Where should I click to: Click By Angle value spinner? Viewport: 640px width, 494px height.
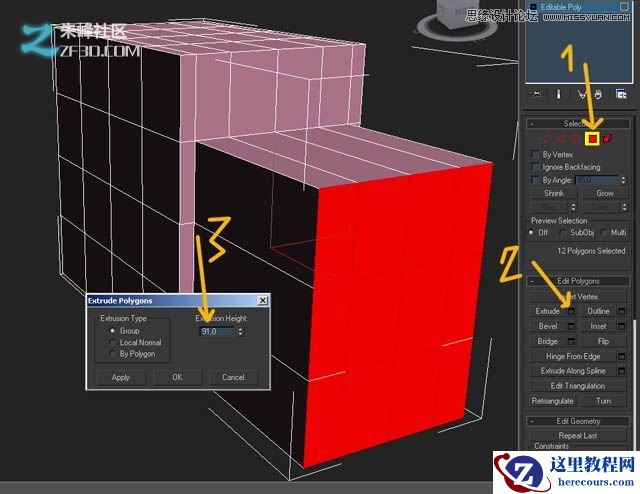click(x=623, y=180)
